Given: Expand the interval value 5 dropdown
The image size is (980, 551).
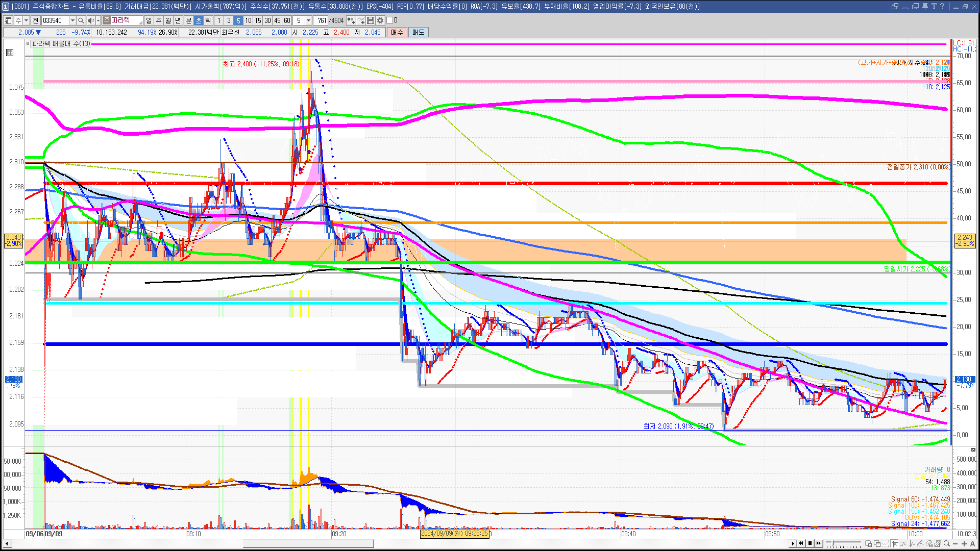Looking at the screenshot, I should 308,20.
